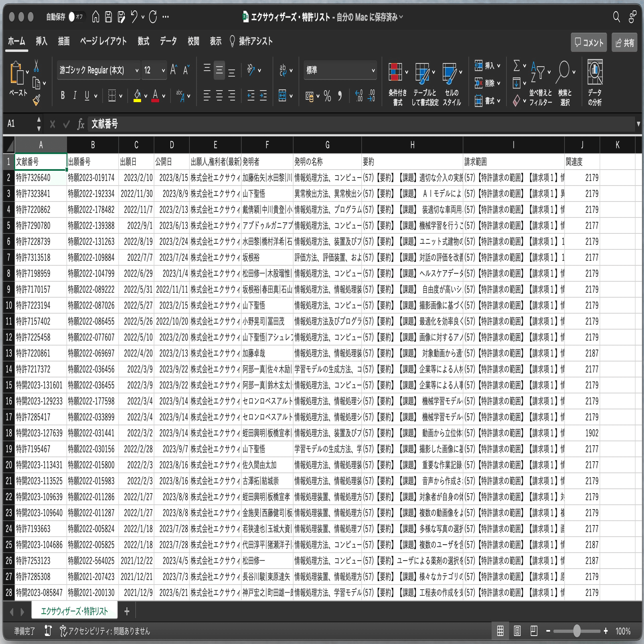
Task: Open the font size dropdown
Action: (163, 70)
